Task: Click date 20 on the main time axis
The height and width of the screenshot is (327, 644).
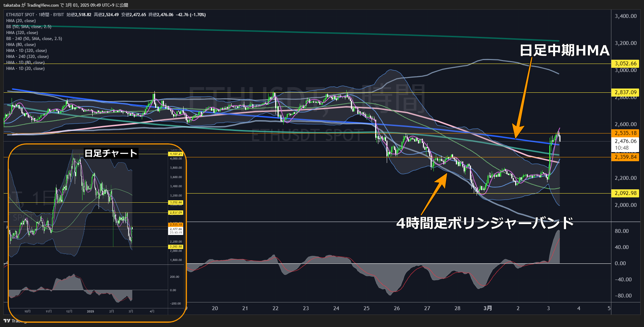Action: click(x=215, y=308)
